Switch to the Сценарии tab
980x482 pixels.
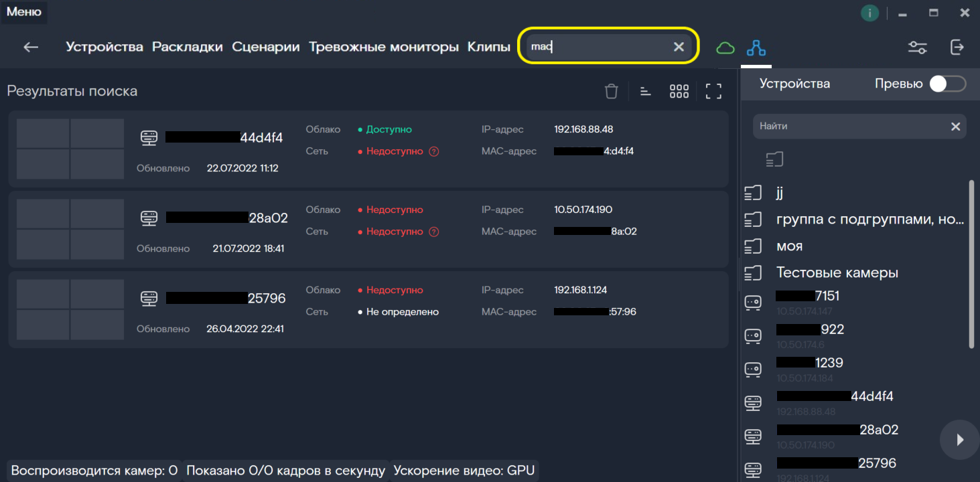266,47
